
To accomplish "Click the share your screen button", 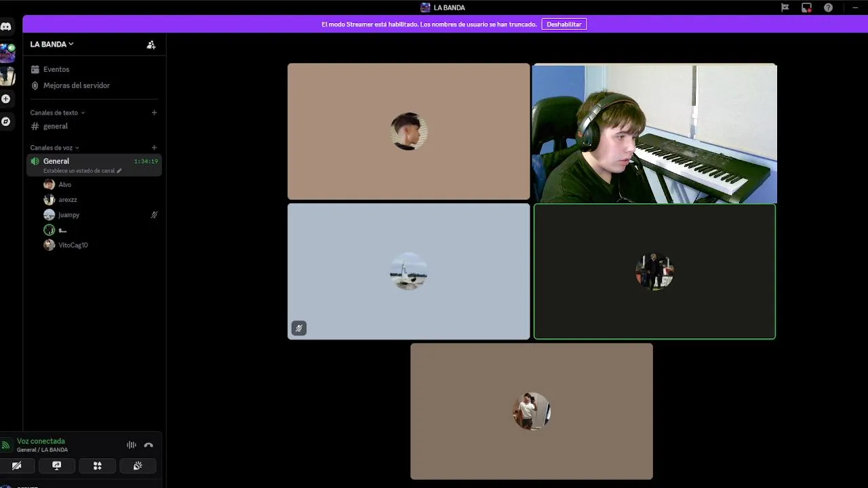I will click(57, 466).
